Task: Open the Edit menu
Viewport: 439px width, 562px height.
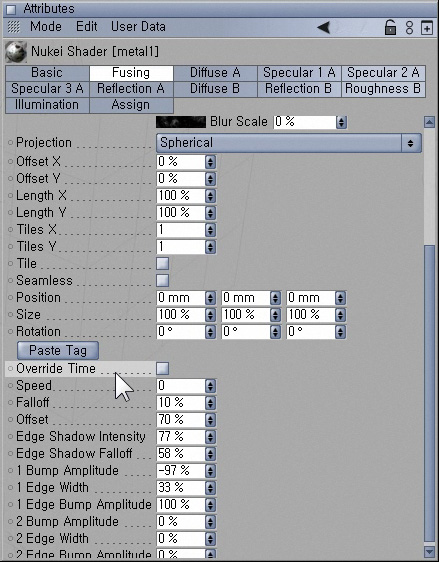Action: (x=87, y=27)
